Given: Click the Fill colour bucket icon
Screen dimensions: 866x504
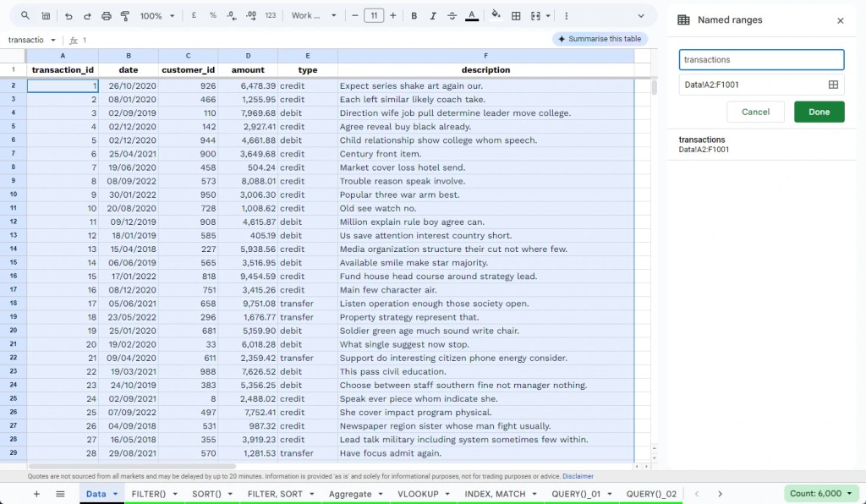Looking at the screenshot, I should [496, 16].
